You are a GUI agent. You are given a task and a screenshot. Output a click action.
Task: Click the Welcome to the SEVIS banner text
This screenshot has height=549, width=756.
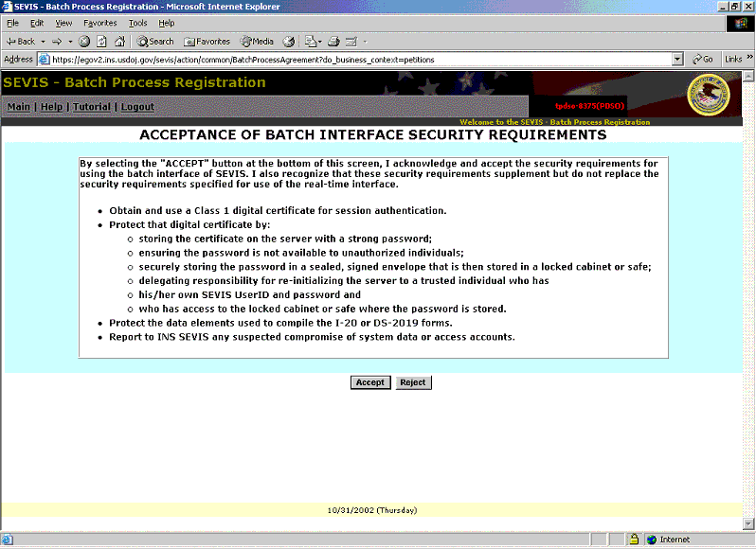(x=554, y=122)
